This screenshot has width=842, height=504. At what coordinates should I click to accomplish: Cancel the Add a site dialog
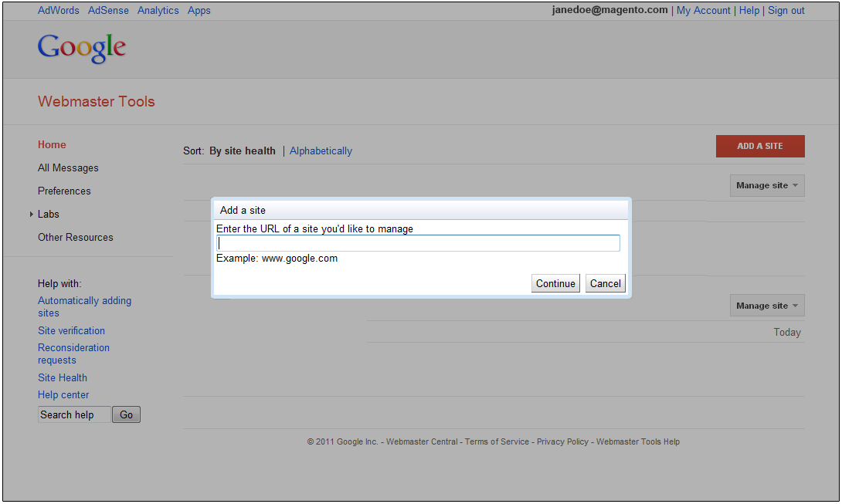tap(605, 283)
